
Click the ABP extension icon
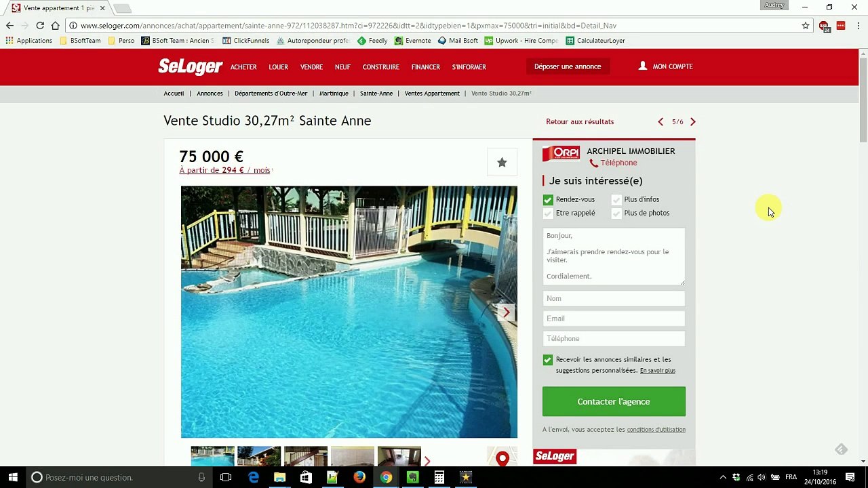tap(824, 26)
